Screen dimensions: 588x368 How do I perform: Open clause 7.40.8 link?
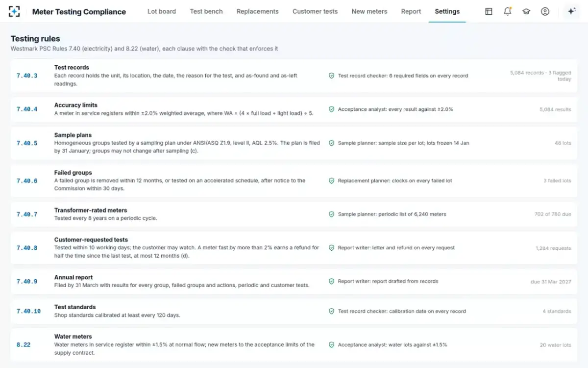click(27, 248)
